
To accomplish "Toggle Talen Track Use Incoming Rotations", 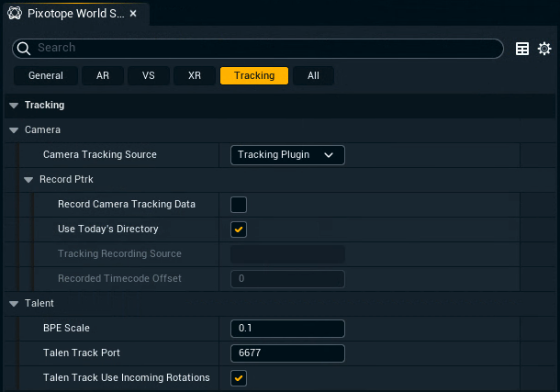I will click(239, 378).
